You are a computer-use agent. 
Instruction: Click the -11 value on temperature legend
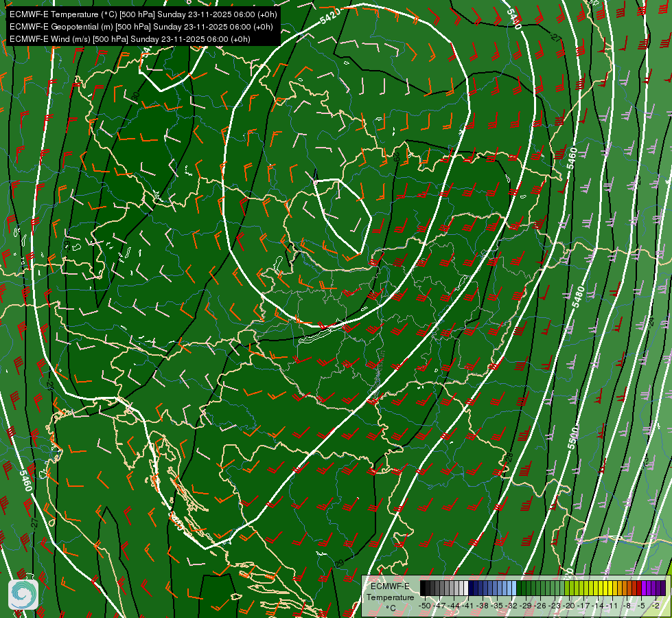click(613, 606)
